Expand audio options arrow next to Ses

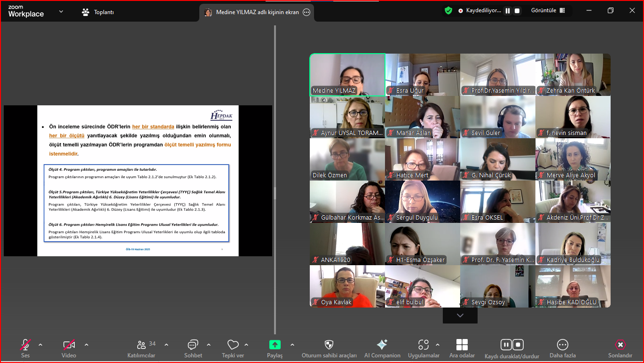pos(40,345)
